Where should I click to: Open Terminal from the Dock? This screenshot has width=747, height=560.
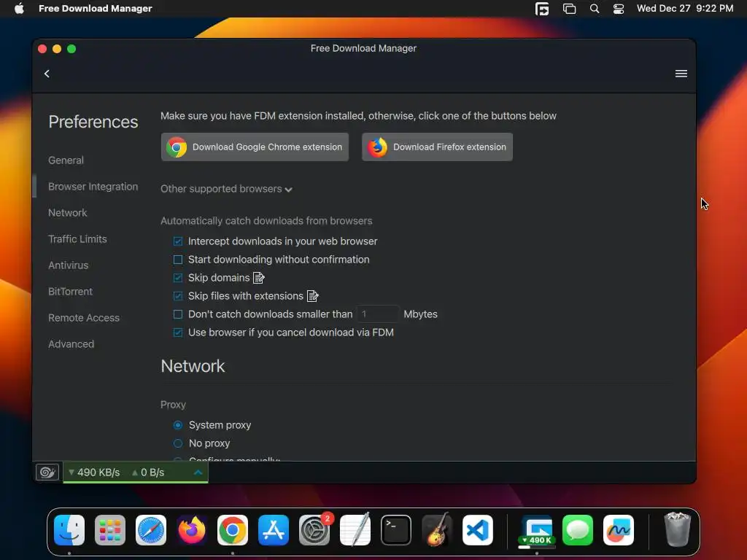pyautogui.click(x=396, y=530)
